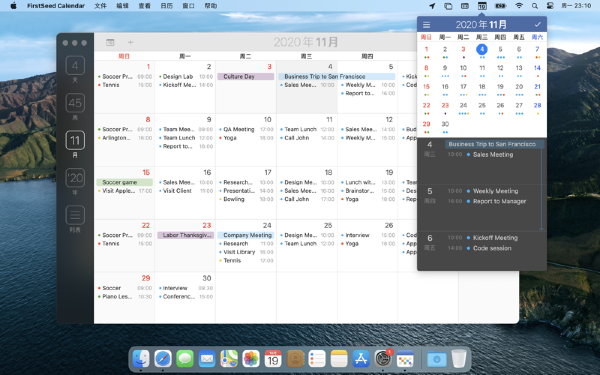Select QA Meeting event on November 10

pos(246,129)
